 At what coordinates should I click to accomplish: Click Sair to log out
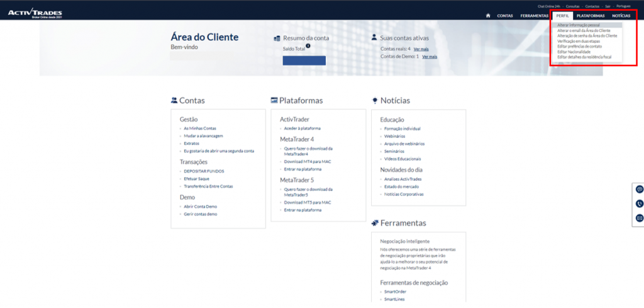[608, 6]
